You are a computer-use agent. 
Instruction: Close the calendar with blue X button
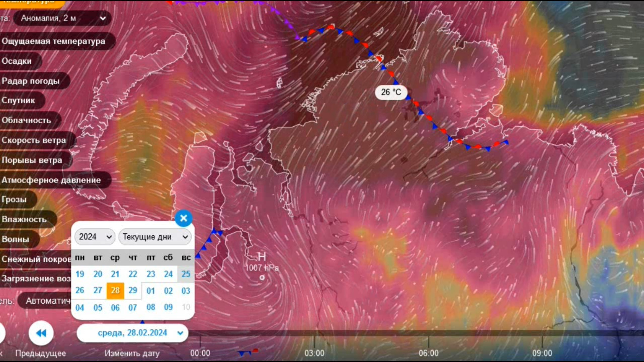pyautogui.click(x=183, y=219)
